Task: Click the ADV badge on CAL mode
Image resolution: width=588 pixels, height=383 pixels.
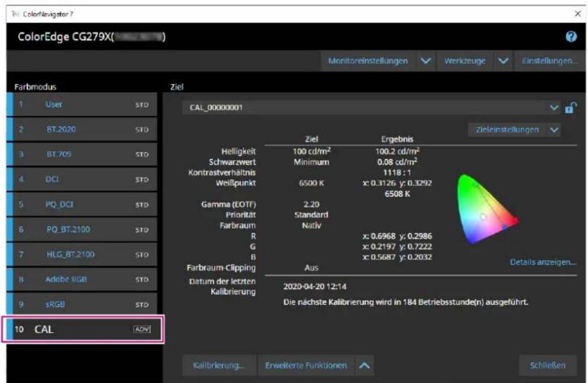Action: (142, 329)
